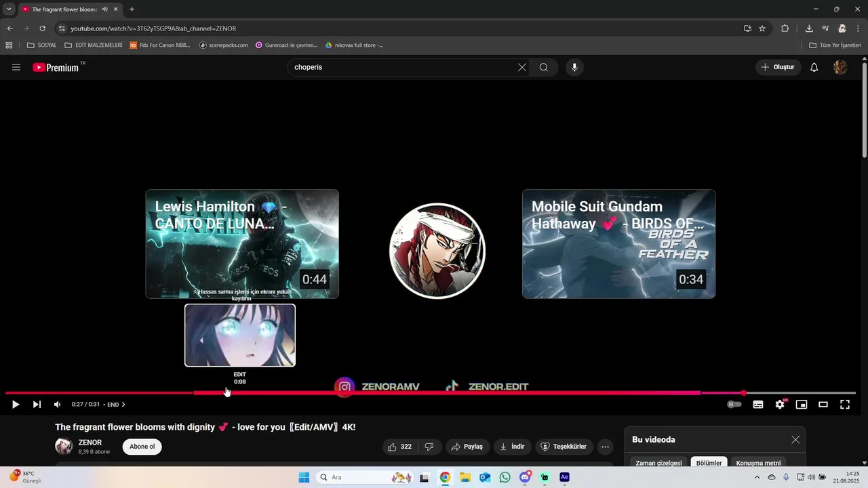
Task: Open scenepacks.com bookmark
Action: click(224, 45)
